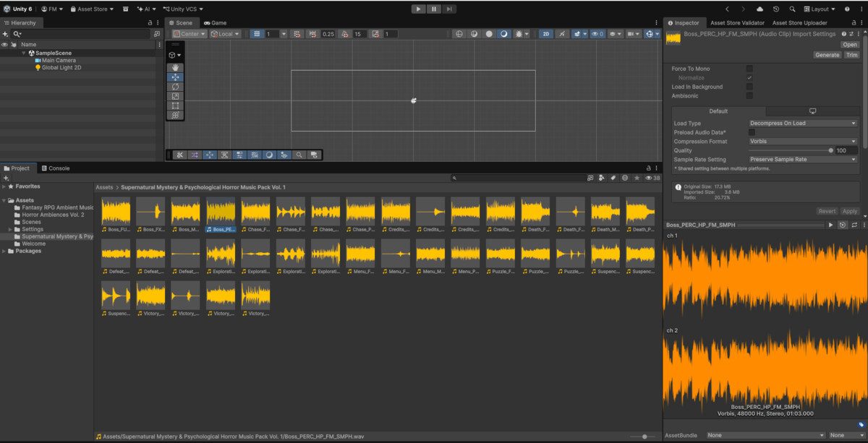Image resolution: width=868 pixels, height=443 pixels.
Task: Open the Sample Rate Setting dropdown
Action: tap(803, 160)
